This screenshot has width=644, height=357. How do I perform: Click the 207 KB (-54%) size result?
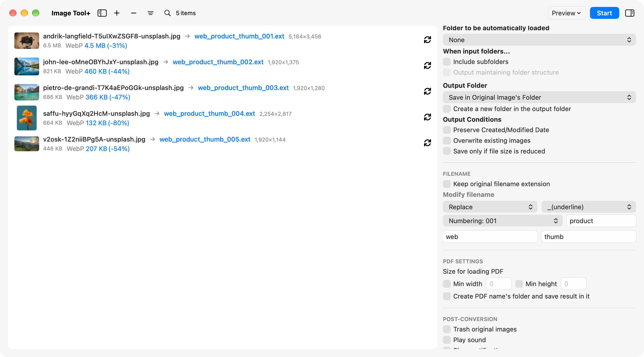107,149
